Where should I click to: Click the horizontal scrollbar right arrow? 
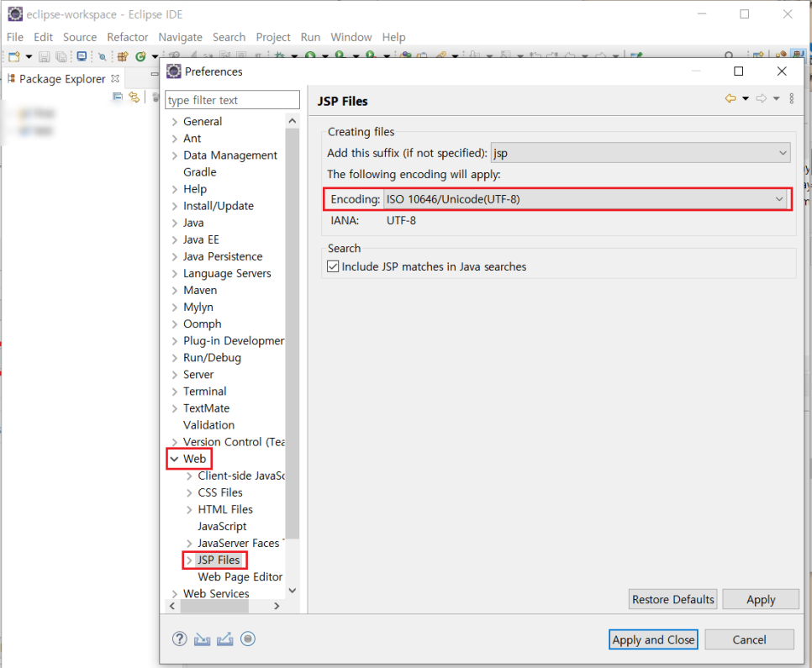click(277, 606)
